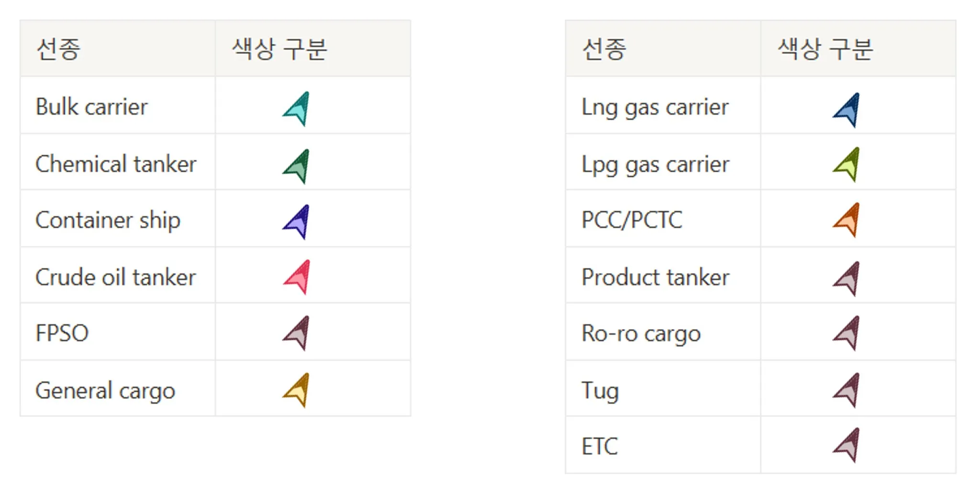Click the ETC arrow icon

[x=848, y=445]
